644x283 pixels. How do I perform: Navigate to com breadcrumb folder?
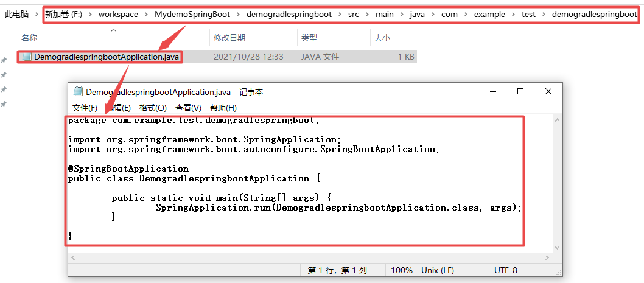(x=449, y=15)
